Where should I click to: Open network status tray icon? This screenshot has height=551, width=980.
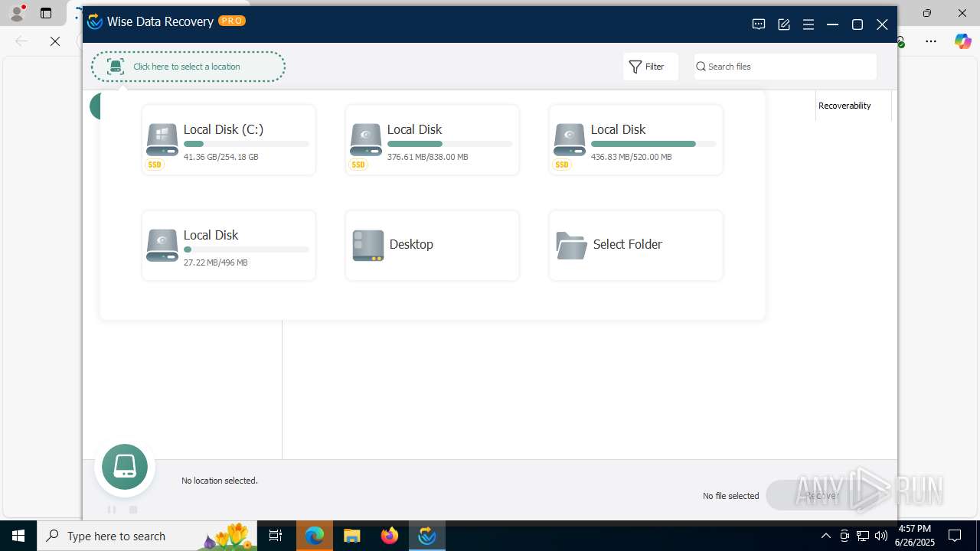click(x=863, y=536)
